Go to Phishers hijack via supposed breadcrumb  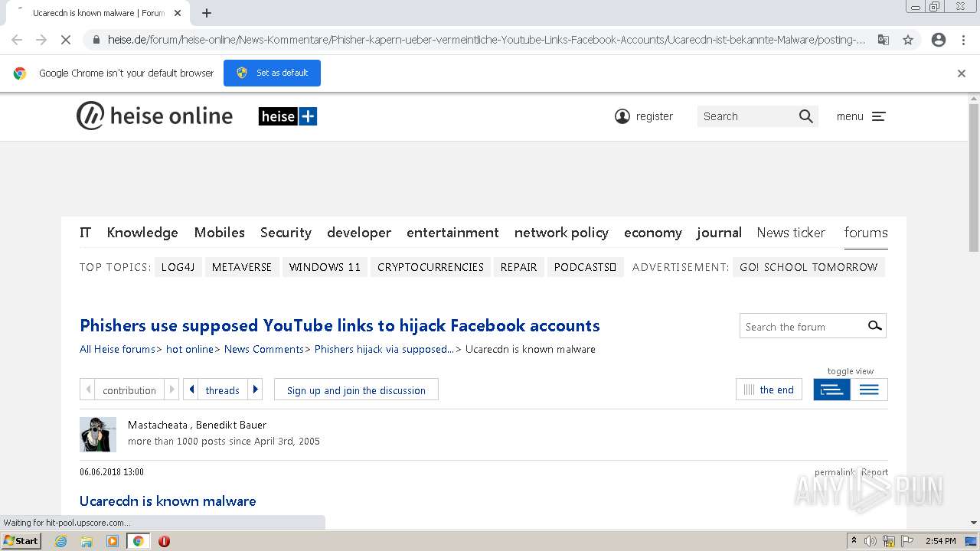point(384,349)
